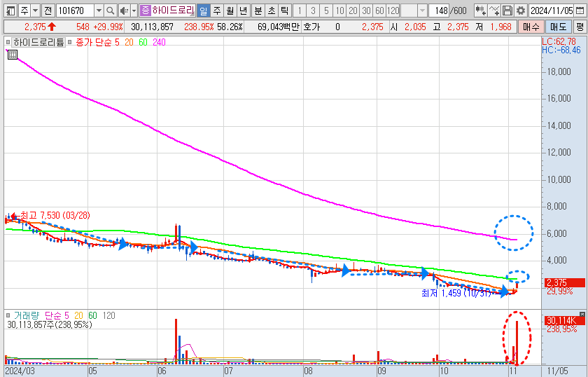This screenshot has width=588, height=377.
Task: Click the speaker sound alert icon
Action: 124,11
